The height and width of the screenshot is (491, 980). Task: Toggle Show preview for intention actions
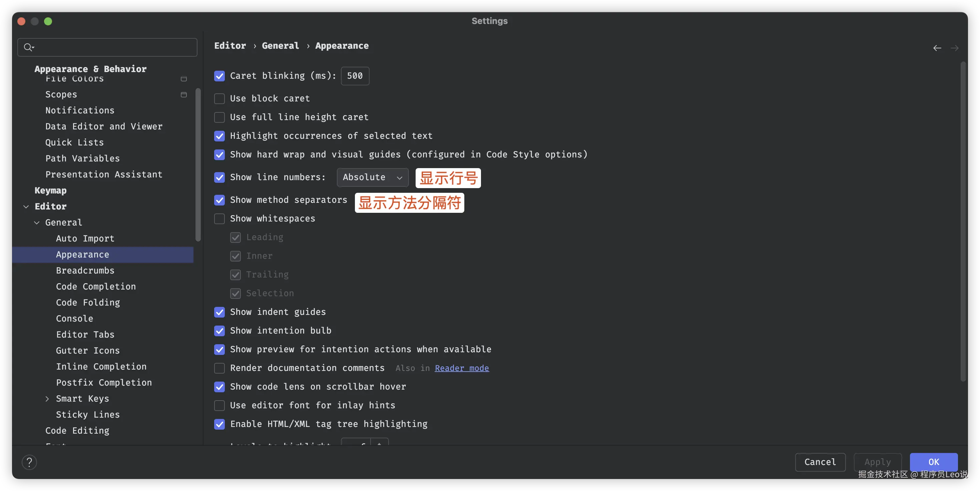point(219,350)
